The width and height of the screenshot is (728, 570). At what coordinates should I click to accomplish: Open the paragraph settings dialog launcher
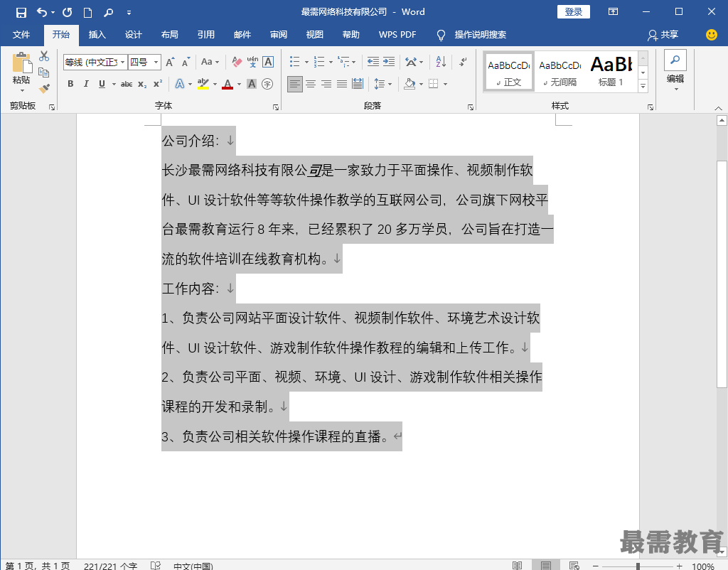[471, 107]
